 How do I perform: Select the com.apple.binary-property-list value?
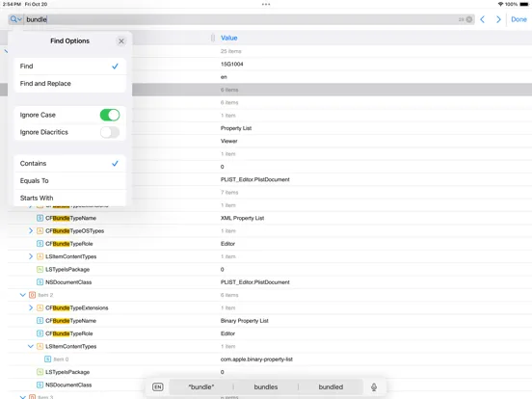point(256,359)
